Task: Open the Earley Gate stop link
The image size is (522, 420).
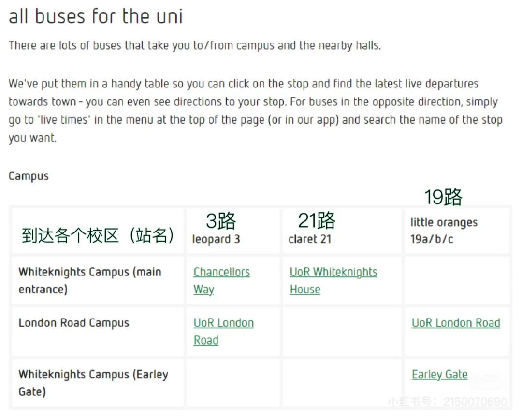Action: pyautogui.click(x=439, y=375)
